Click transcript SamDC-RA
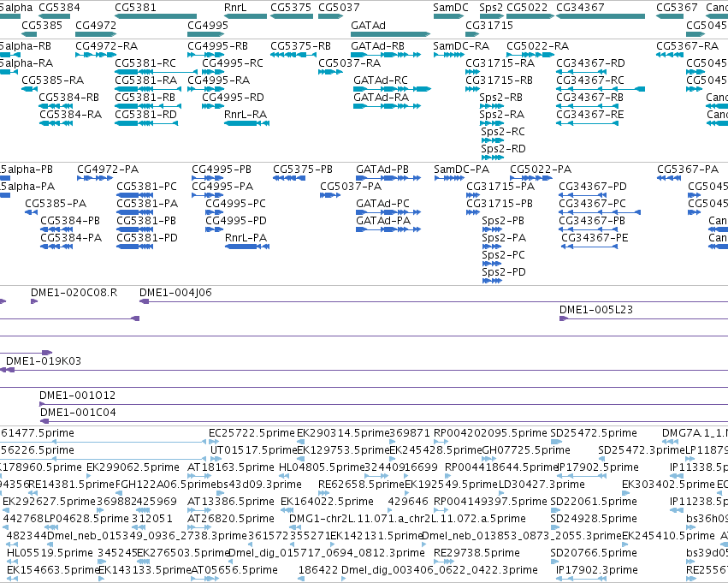Image resolution: width=728 pixels, height=583 pixels. (x=461, y=46)
